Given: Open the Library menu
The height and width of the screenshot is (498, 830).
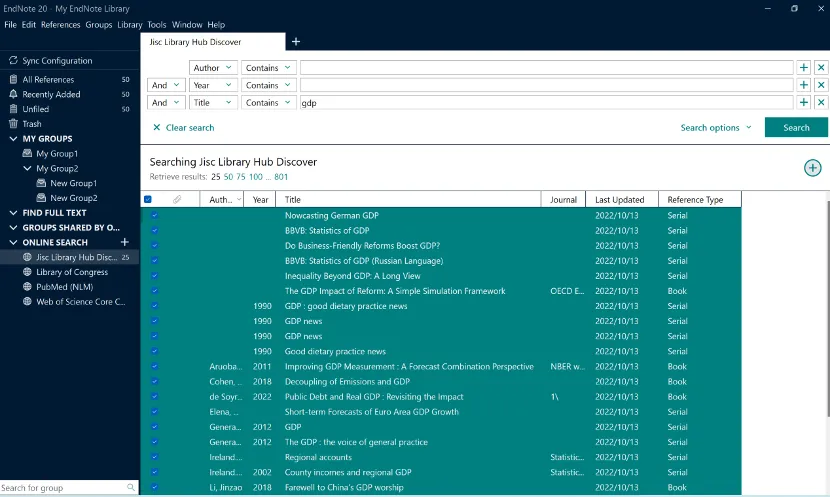Looking at the screenshot, I should pos(130,24).
